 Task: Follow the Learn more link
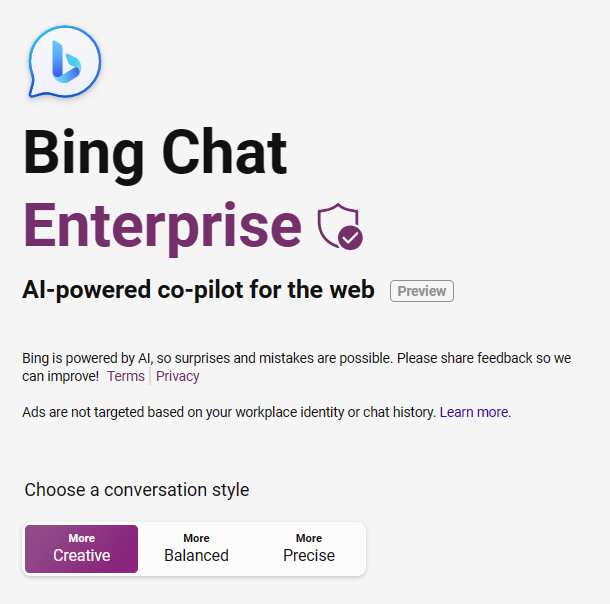coord(474,412)
